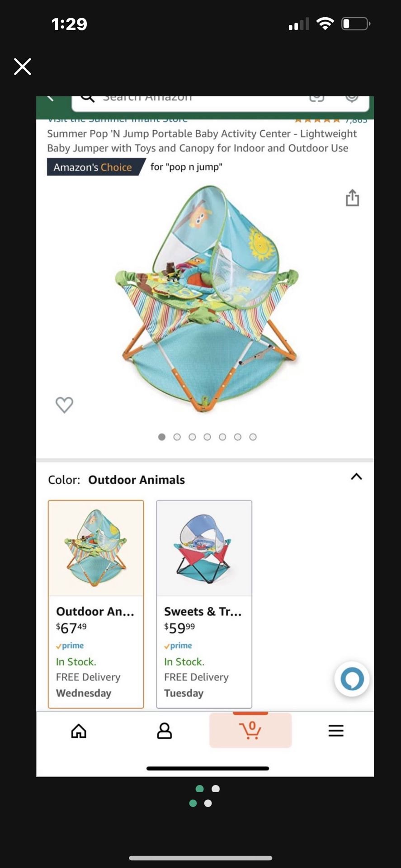Open the product title link

tap(202, 141)
